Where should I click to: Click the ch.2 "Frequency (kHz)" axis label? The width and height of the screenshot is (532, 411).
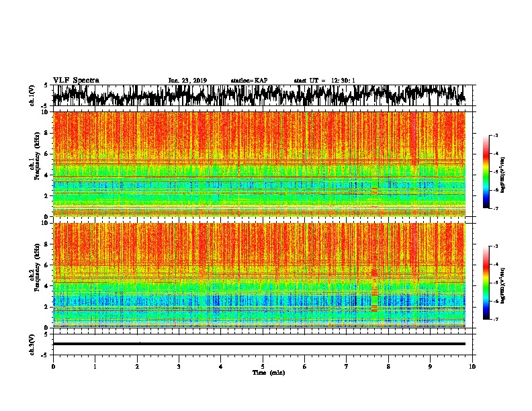[x=37, y=267]
